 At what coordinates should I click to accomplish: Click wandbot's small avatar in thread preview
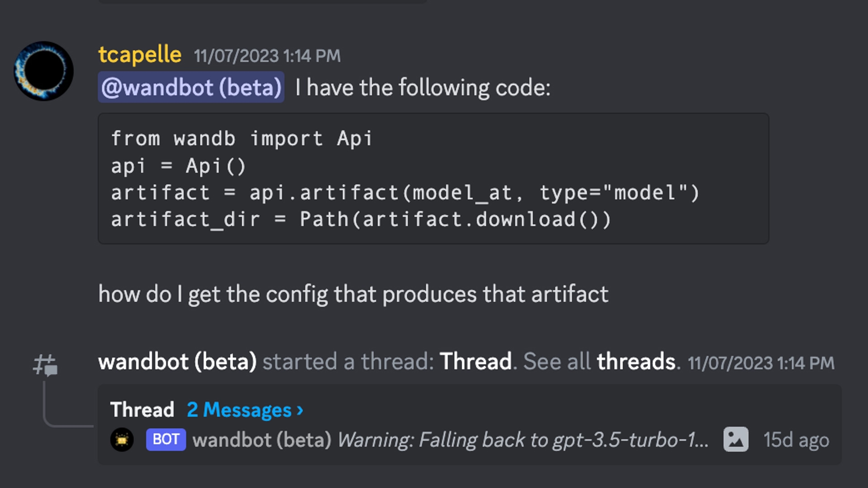point(122,439)
